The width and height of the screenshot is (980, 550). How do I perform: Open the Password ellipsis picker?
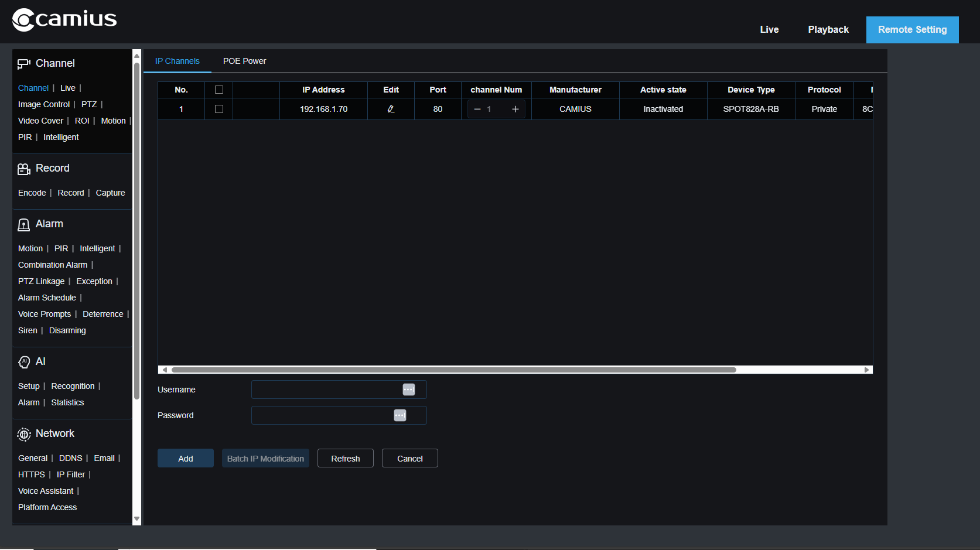(399, 415)
